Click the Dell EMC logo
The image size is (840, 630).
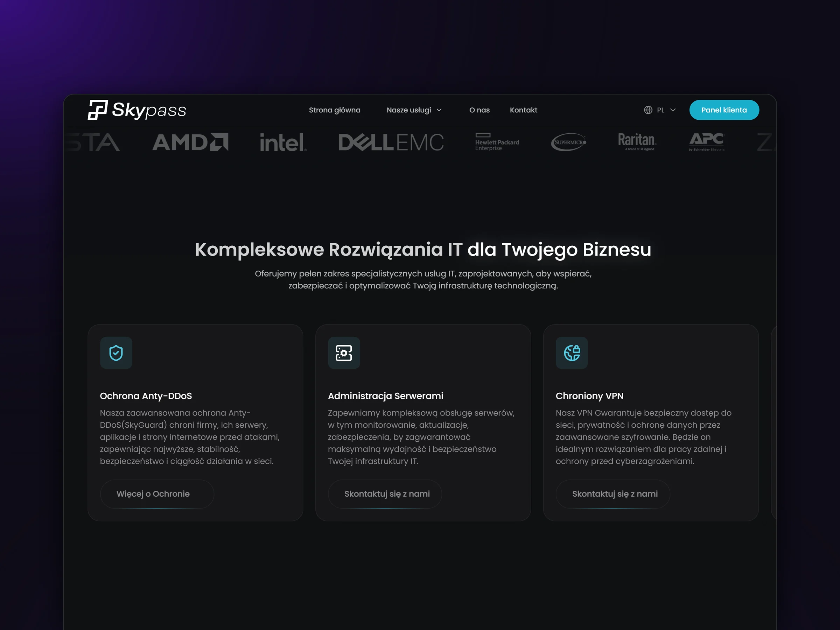coord(391,142)
